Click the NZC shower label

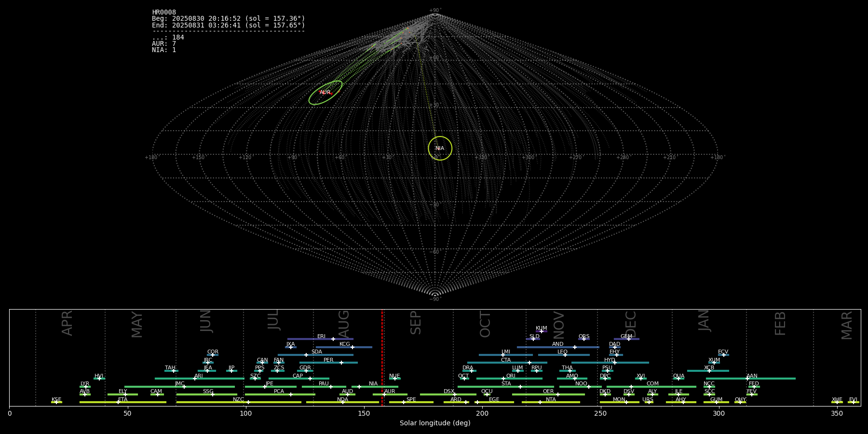coord(238,400)
